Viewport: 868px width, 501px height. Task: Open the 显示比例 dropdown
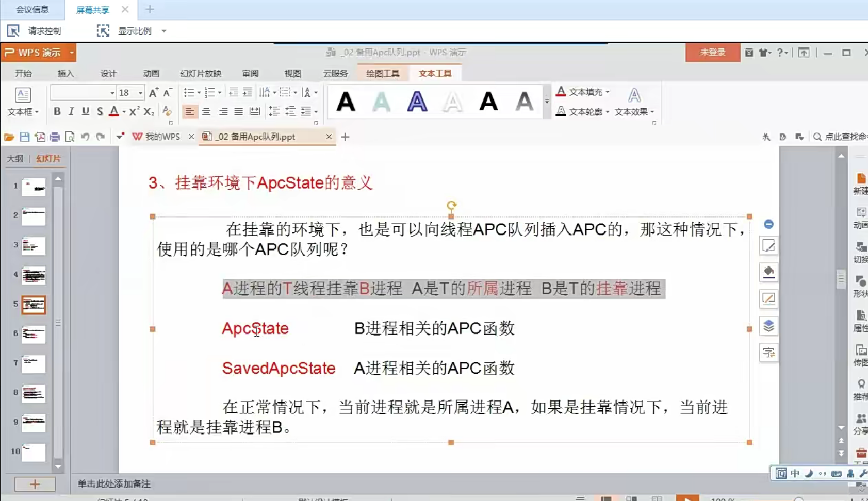tap(164, 31)
